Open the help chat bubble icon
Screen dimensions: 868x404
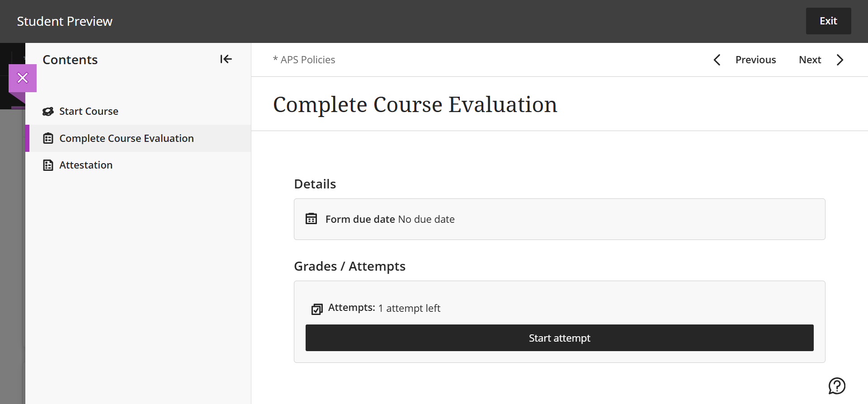(x=836, y=386)
